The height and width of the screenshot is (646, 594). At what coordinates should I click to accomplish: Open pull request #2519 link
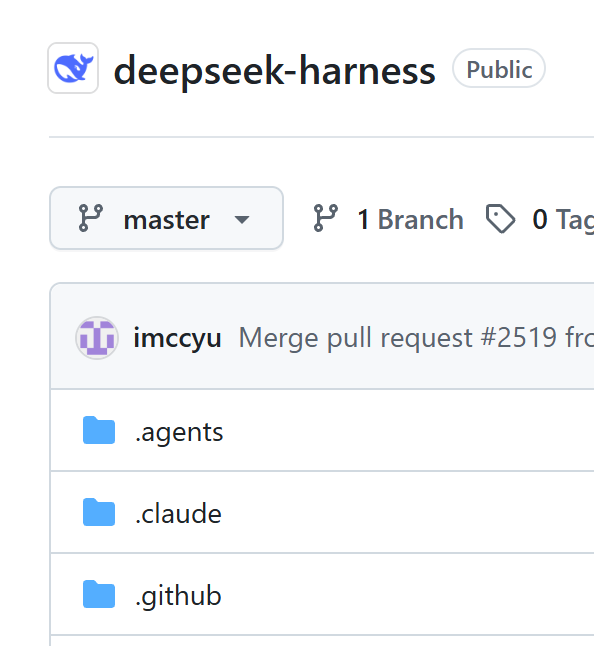click(519, 338)
